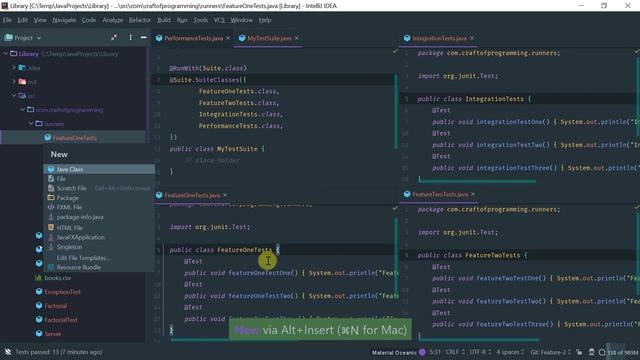Click the inspections profile icon in status bar
The height and width of the screenshot is (360, 640).
tap(591, 352)
